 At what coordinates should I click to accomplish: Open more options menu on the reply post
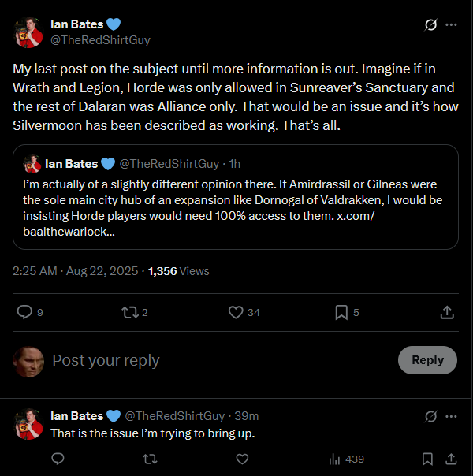click(451, 415)
